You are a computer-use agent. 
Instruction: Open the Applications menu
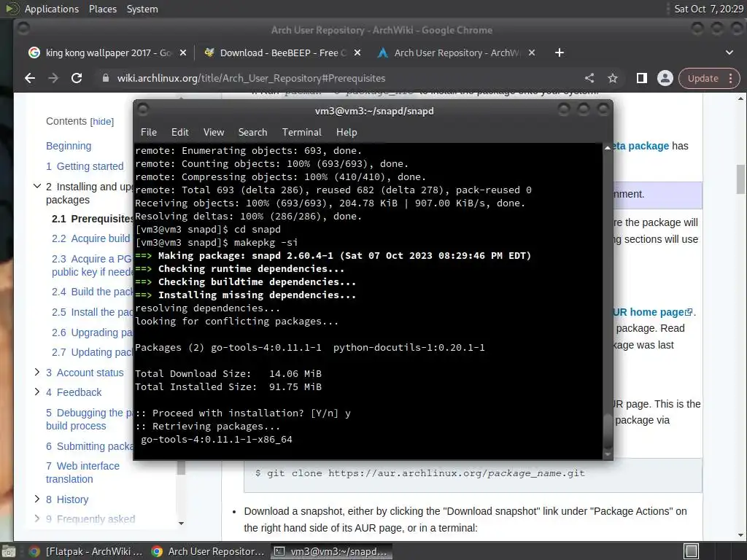(x=52, y=9)
